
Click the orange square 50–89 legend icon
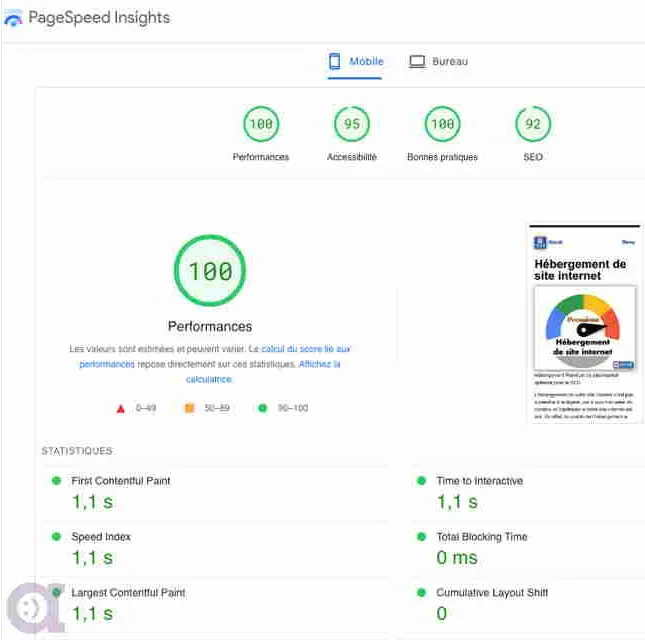pyautogui.click(x=189, y=408)
